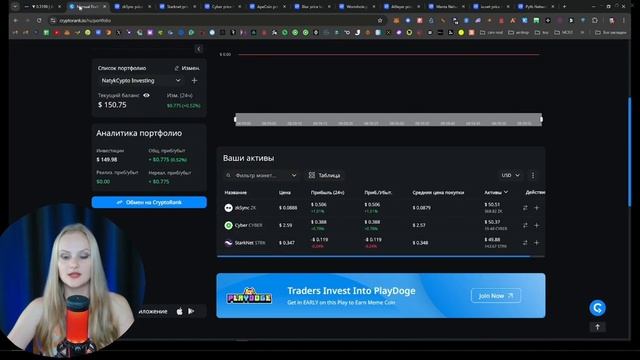The image size is (640, 360).
Task: Sort by Средняя цена покупки column
Action: point(438,192)
